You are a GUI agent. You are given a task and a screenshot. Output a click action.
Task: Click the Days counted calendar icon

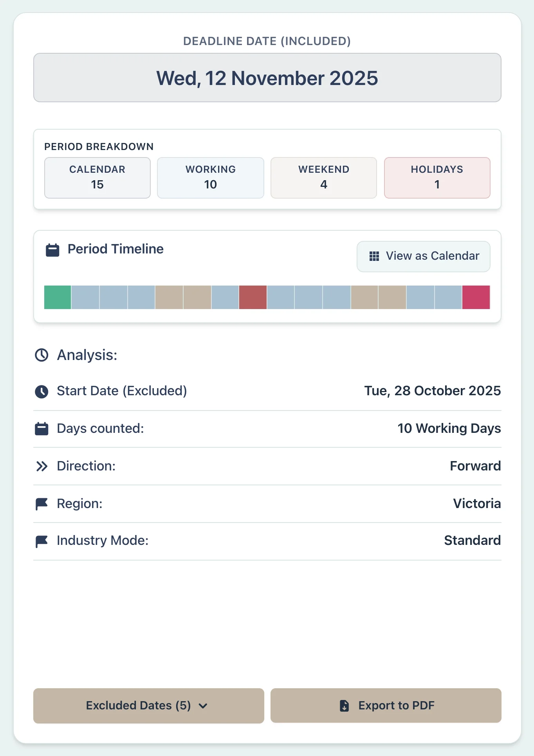pos(41,429)
